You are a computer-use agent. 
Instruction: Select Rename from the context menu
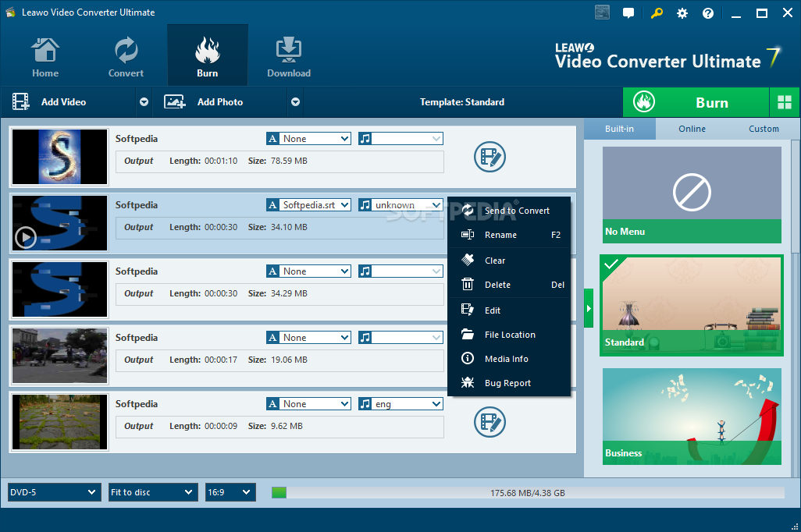[509, 235]
